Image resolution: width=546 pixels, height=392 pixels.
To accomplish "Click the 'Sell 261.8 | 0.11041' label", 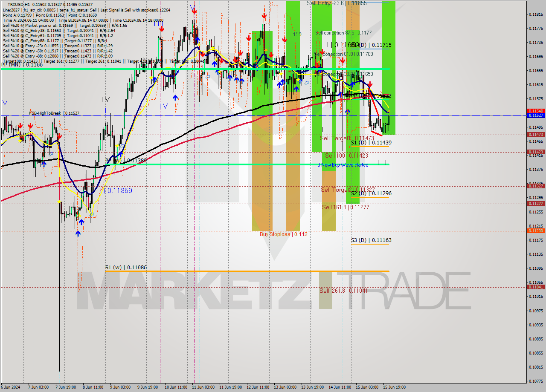I will pos(343,291).
